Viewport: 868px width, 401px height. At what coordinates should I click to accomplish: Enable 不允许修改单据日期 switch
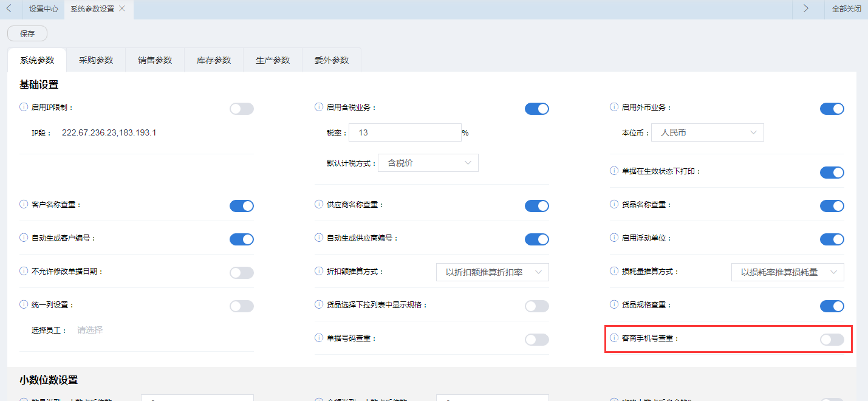(242, 273)
